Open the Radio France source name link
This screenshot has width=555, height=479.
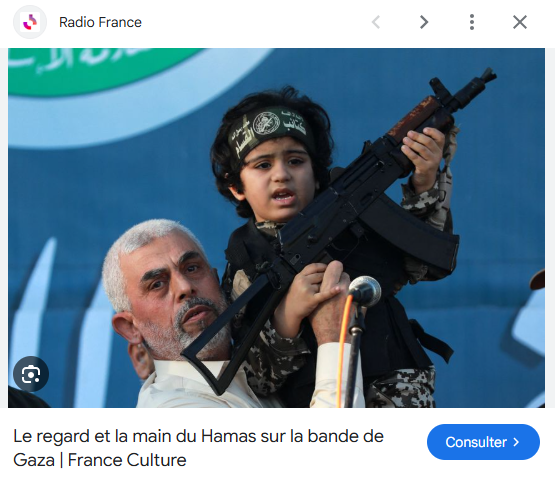[100, 22]
